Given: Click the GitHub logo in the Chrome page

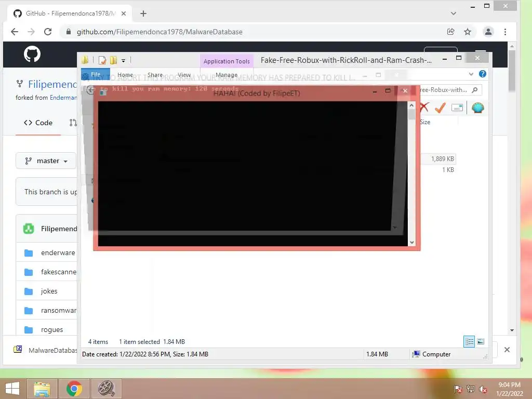Looking at the screenshot, I should click(x=32, y=54).
